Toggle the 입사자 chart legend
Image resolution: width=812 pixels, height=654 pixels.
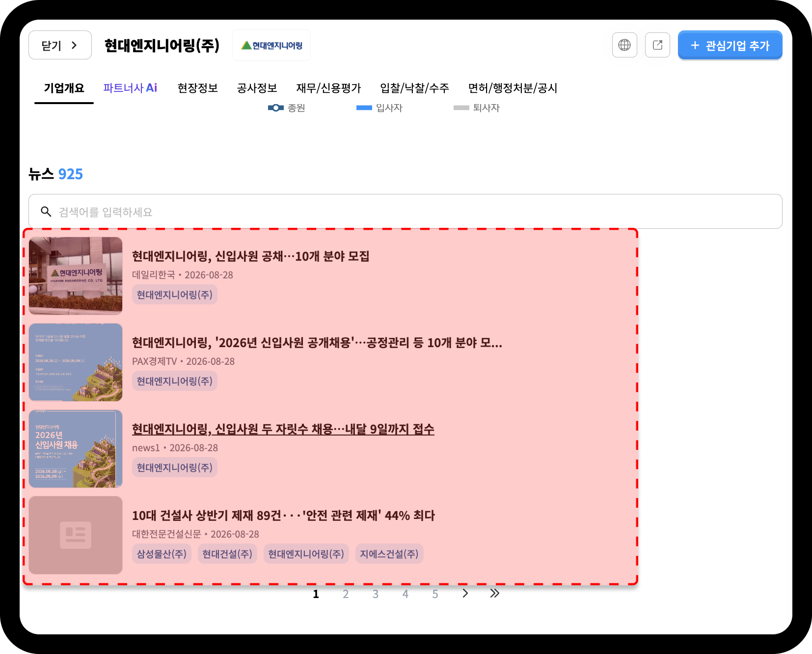pyautogui.click(x=379, y=108)
